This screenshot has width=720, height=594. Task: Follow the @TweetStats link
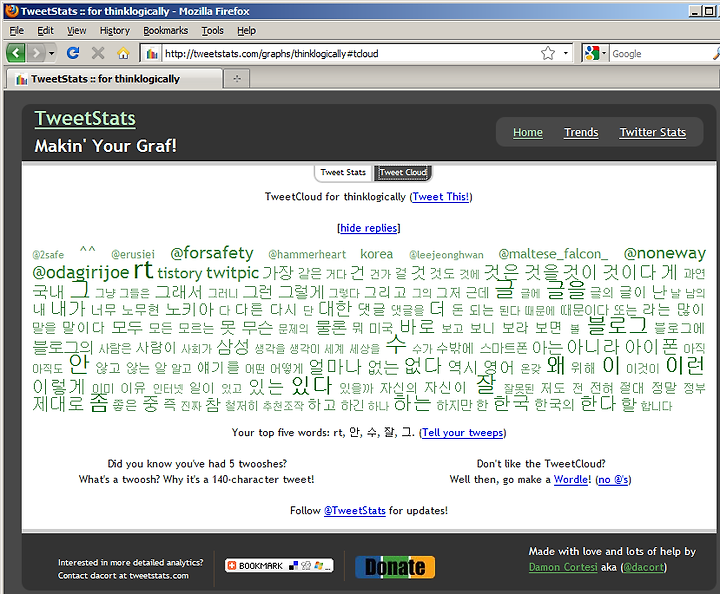point(354,511)
